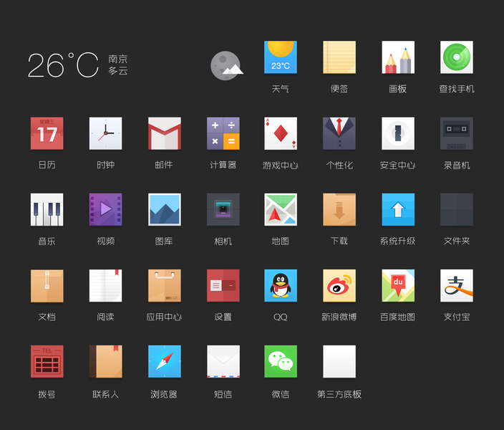Launch the 画板 drawing board icon
The height and width of the screenshot is (430, 504).
[398, 57]
